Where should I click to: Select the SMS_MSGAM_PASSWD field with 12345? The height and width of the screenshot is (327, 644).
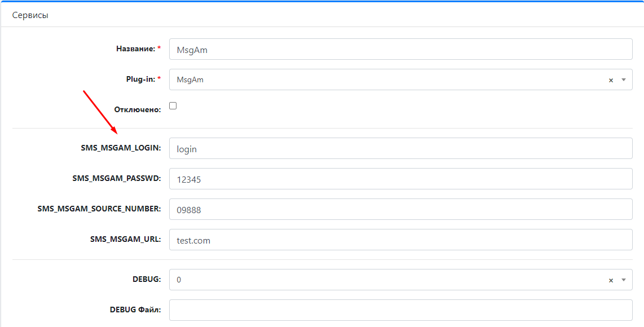(400, 179)
